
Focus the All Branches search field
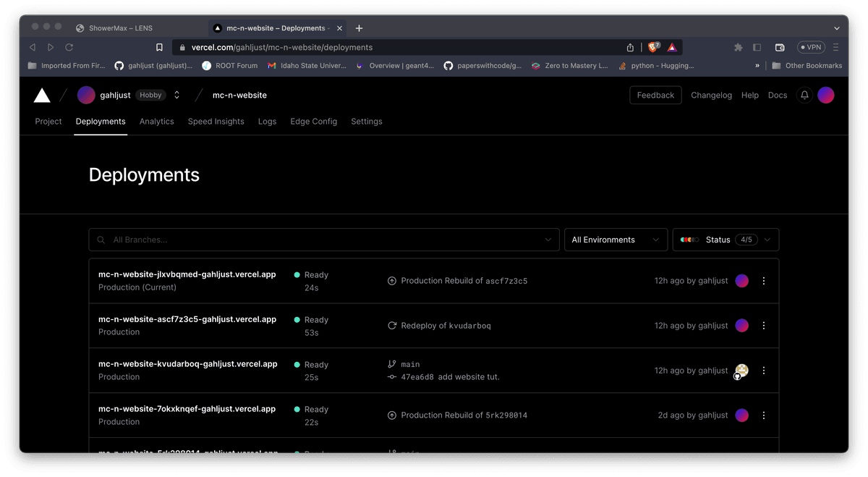pos(324,240)
